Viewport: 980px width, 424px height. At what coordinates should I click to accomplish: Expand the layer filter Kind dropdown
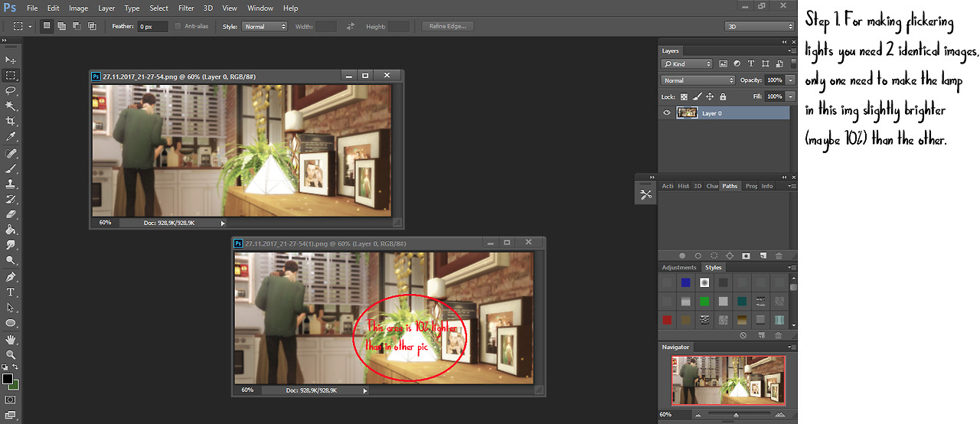tap(688, 64)
